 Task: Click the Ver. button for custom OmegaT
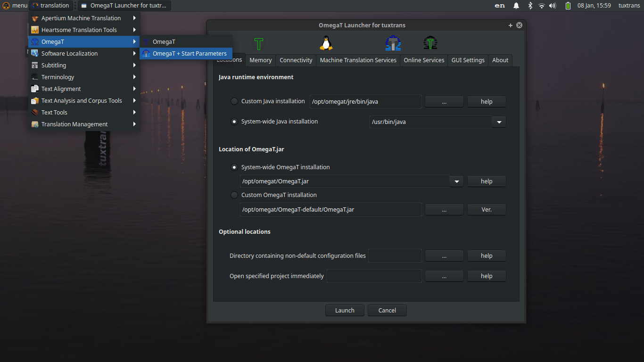487,210
